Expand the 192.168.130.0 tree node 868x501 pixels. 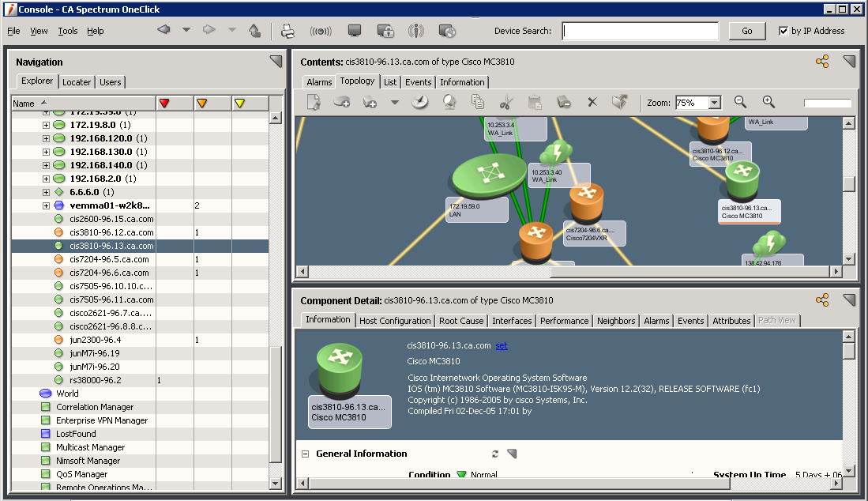pyautogui.click(x=46, y=152)
